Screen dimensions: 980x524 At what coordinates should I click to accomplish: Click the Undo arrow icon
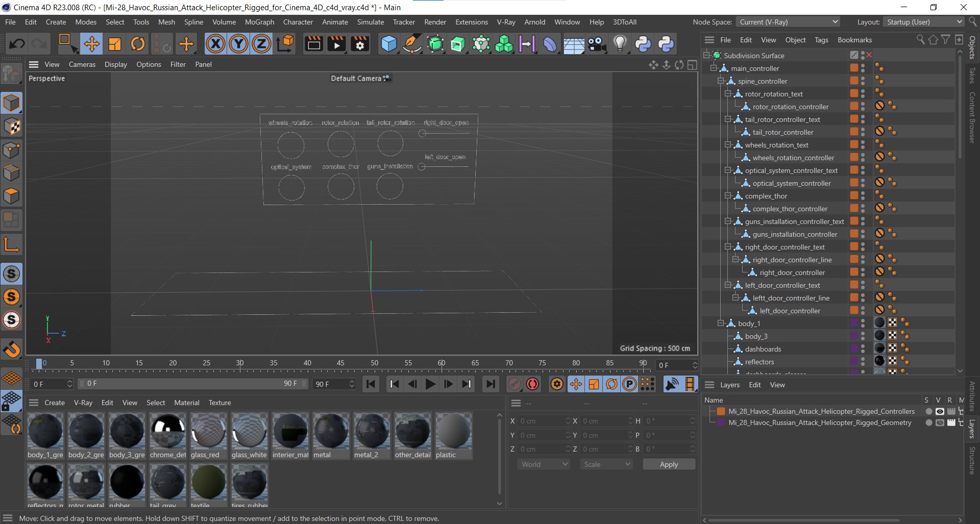pyautogui.click(x=16, y=44)
